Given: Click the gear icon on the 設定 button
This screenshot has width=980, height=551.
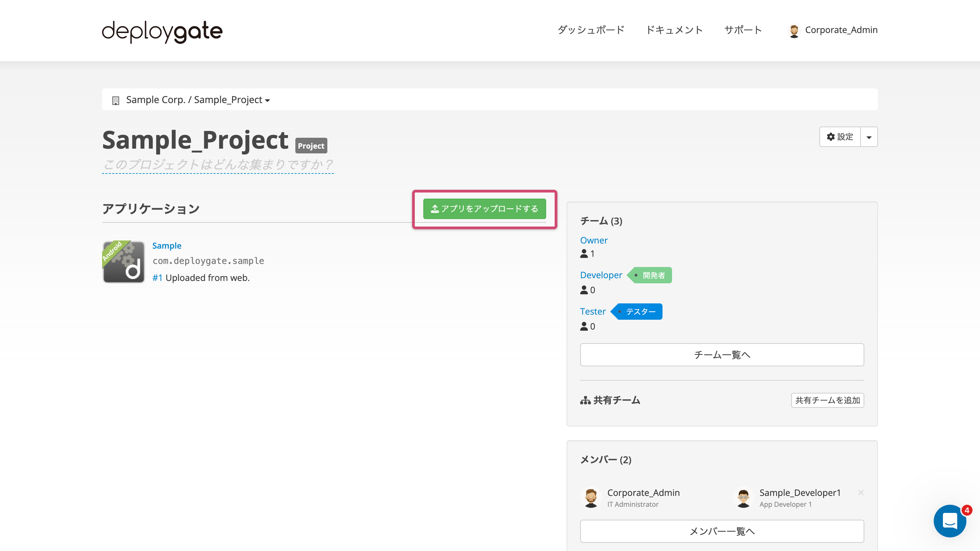Looking at the screenshot, I should point(831,137).
